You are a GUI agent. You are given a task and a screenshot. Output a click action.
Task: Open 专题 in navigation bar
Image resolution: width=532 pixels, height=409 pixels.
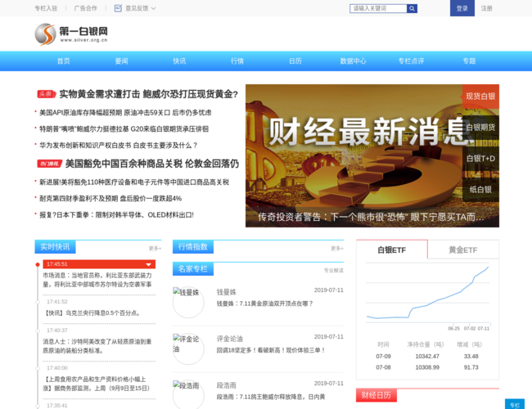click(x=469, y=61)
